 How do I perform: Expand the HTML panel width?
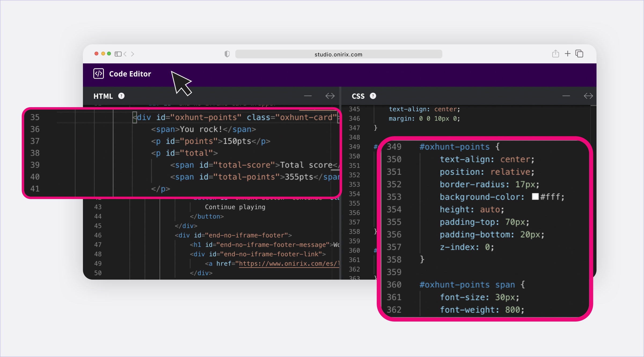(330, 96)
